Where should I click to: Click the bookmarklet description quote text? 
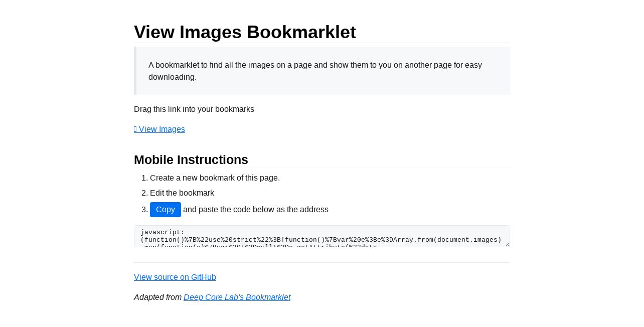[x=315, y=71]
